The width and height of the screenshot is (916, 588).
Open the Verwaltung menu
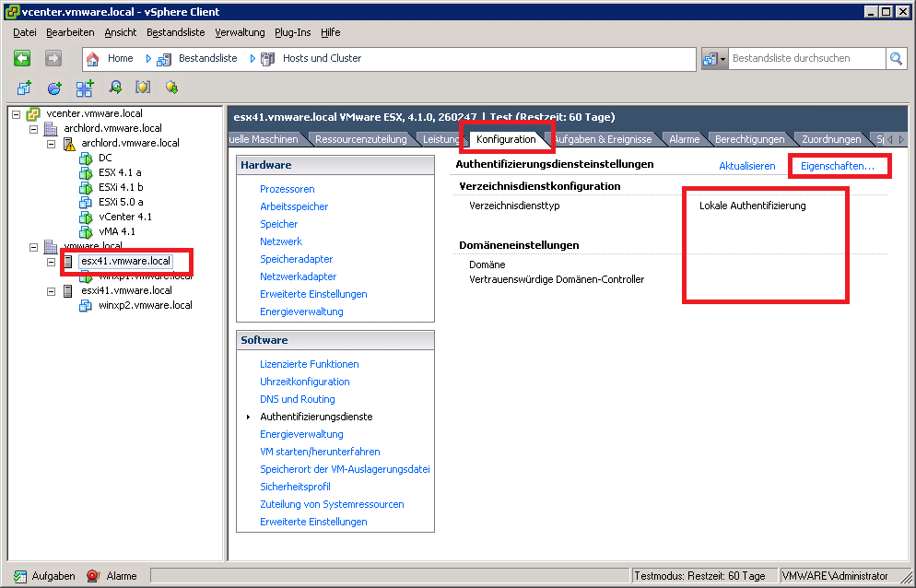(240, 32)
